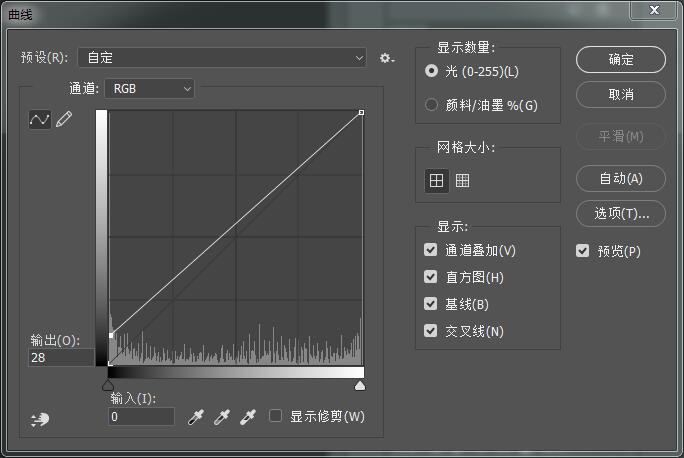Viewport: 684px width, 458px height.
Task: Click the white point slider triangle
Action: coord(360,385)
